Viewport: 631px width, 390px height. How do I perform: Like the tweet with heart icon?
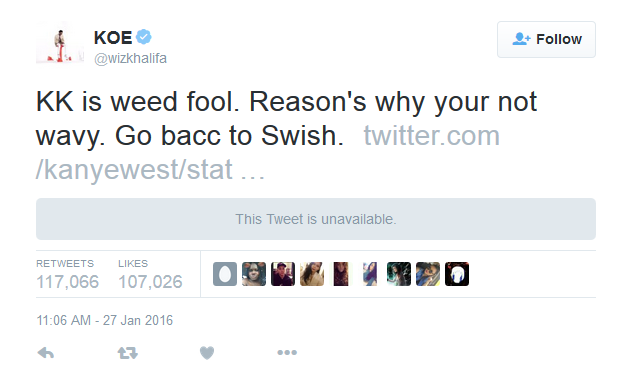[x=207, y=353]
